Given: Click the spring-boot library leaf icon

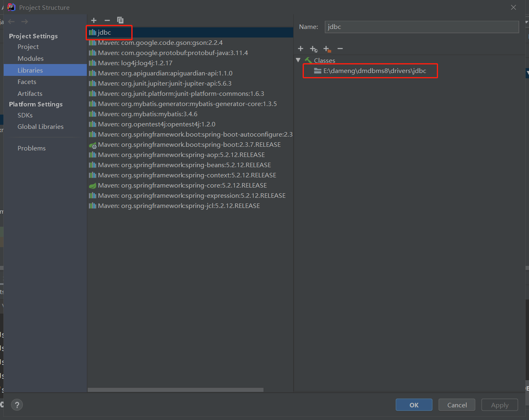Looking at the screenshot, I should coord(93,145).
